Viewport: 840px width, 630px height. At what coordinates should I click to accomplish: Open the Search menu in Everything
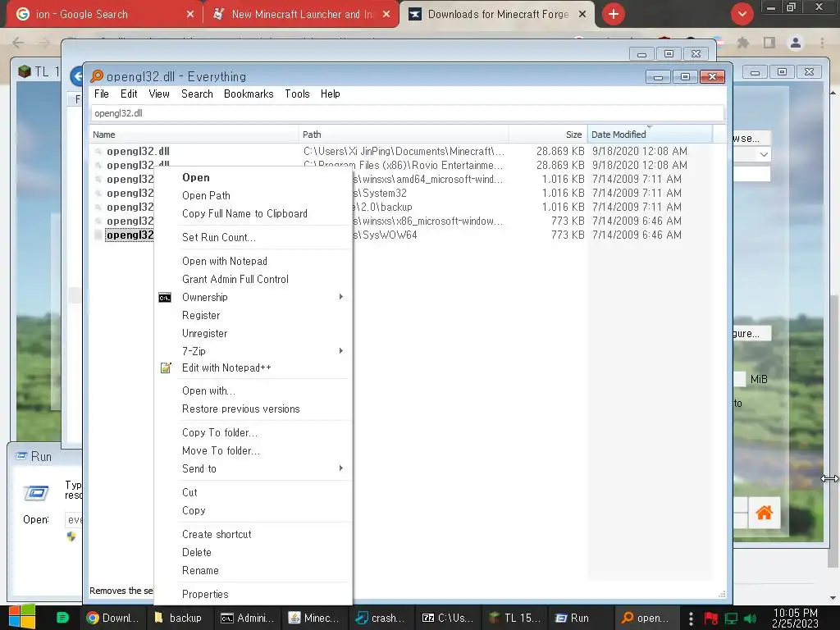197,94
